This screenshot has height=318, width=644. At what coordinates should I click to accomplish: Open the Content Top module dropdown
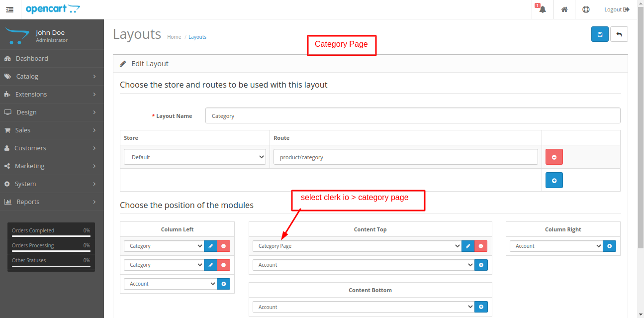pyautogui.click(x=357, y=246)
